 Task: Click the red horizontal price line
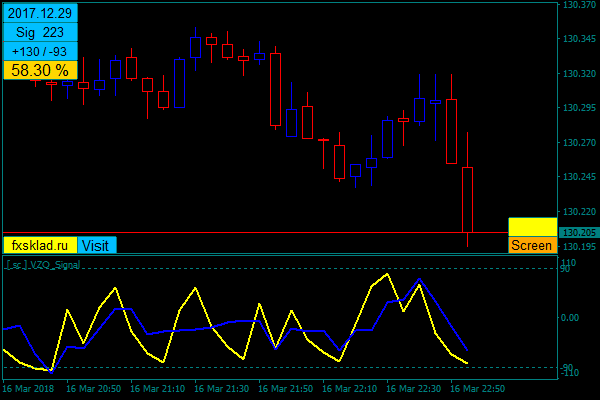pos(250,232)
